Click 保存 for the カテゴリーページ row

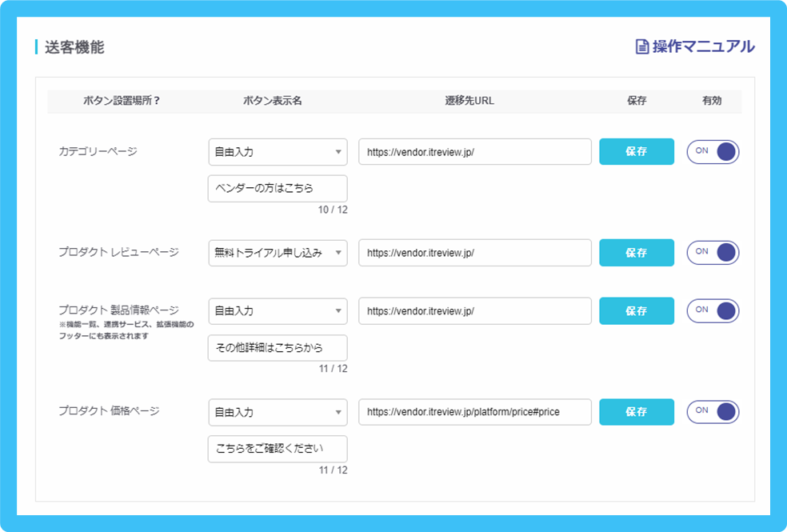coord(636,152)
